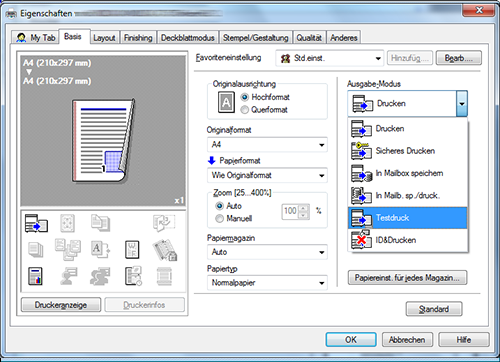Choose Sicheres Drucken from the list
The image size is (500, 362).
(x=408, y=151)
